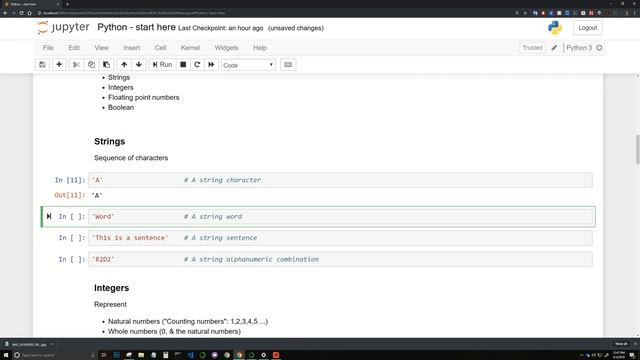640x360 pixels.
Task: Click the Python 3 kernel name
Action: tap(579, 48)
